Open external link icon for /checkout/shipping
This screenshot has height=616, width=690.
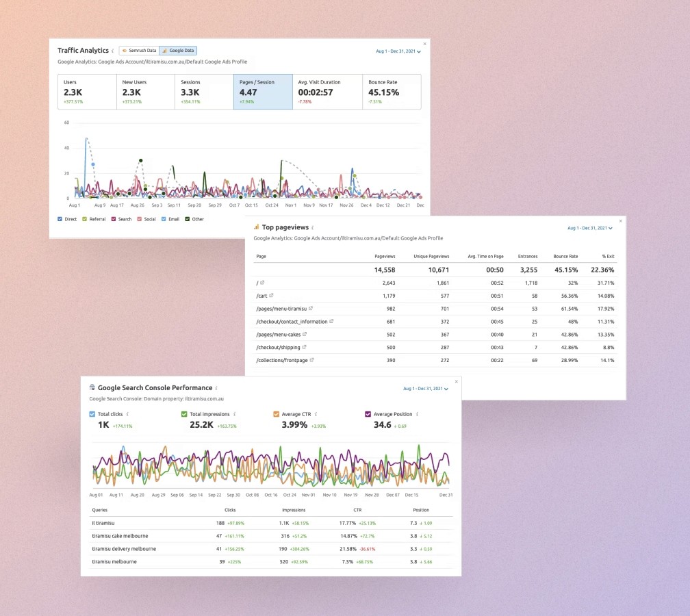coord(304,347)
